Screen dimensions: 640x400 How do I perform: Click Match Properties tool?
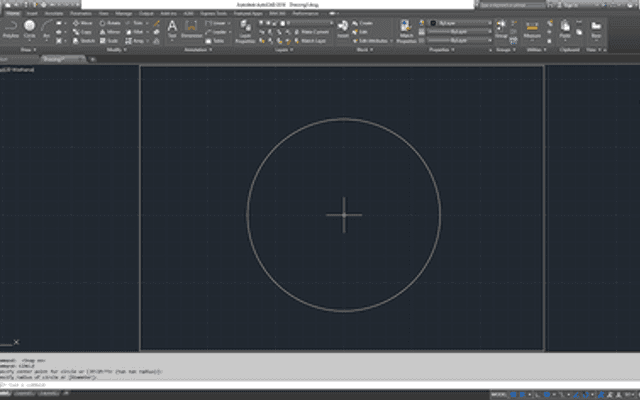(x=406, y=31)
